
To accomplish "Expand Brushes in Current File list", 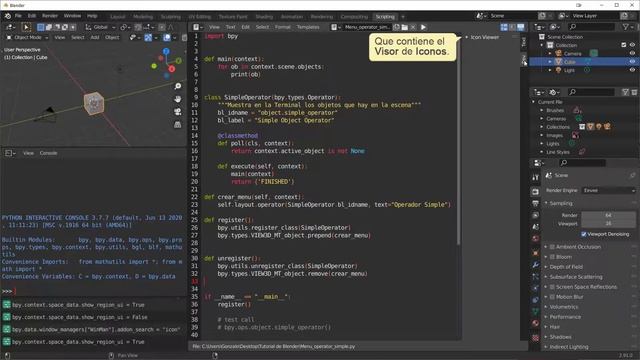I will [x=542, y=110].
